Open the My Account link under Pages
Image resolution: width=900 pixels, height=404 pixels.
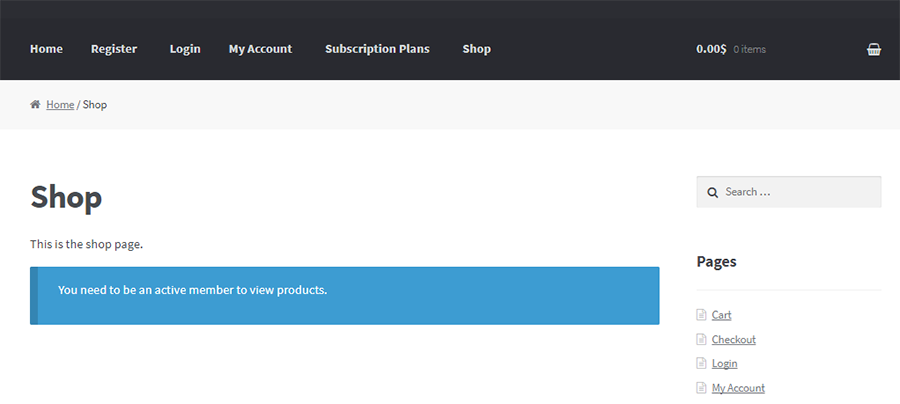pos(738,388)
